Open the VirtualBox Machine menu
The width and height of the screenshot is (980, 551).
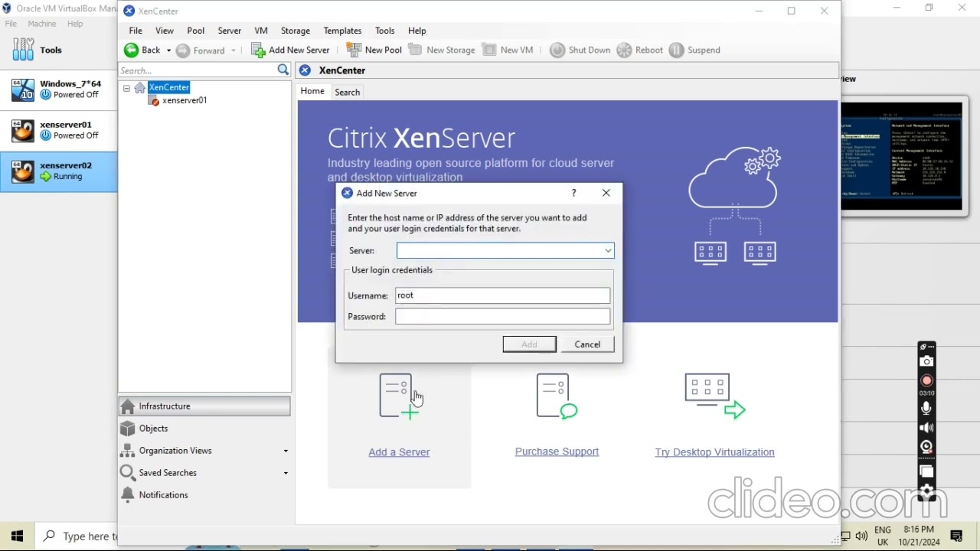[x=42, y=24]
